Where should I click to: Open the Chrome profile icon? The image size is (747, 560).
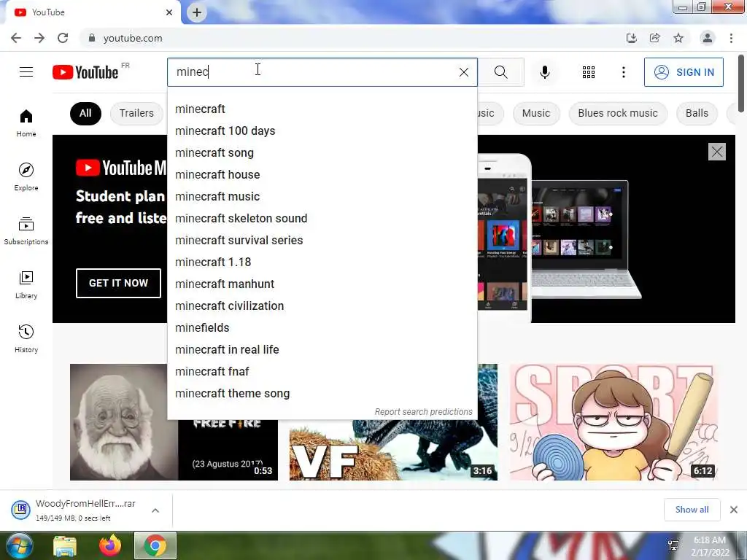[708, 38]
